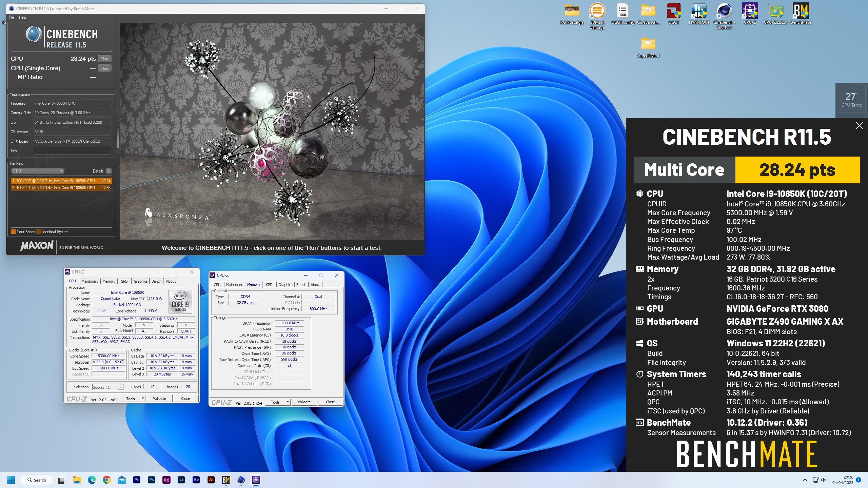Open the volume control in the tray
868x488 pixels.
click(x=823, y=480)
